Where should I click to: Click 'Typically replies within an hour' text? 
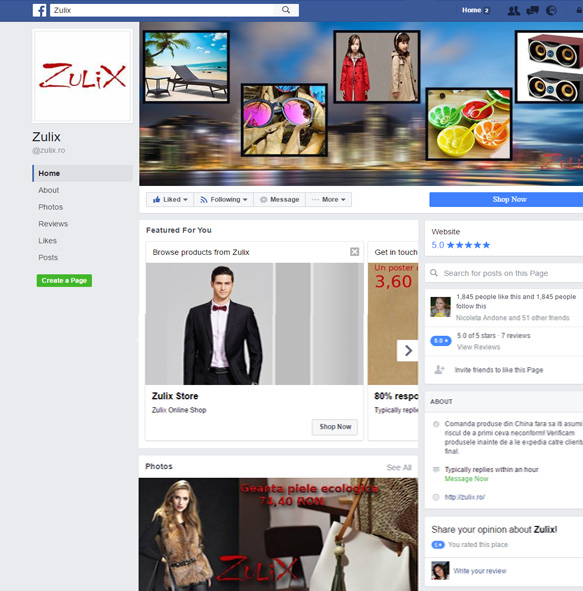tap(491, 470)
